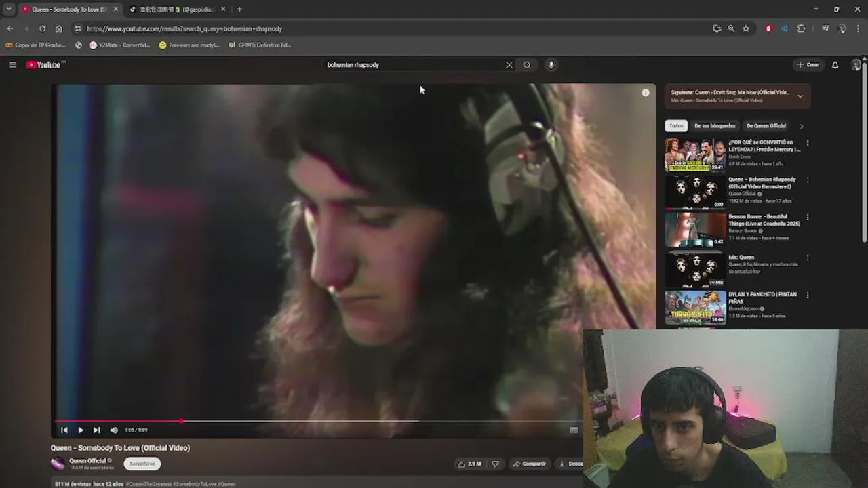Open YouTube notifications bell
This screenshot has height=488, width=868.
point(835,65)
